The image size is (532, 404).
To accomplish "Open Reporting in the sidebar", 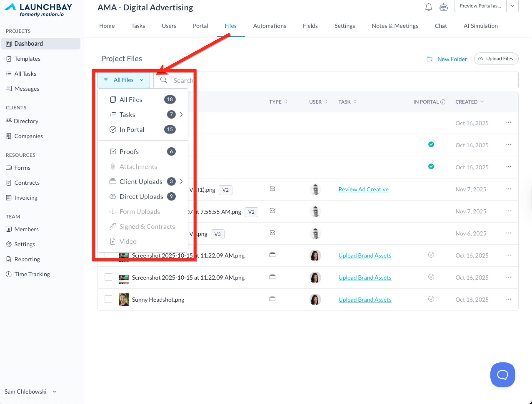I will [x=27, y=259].
